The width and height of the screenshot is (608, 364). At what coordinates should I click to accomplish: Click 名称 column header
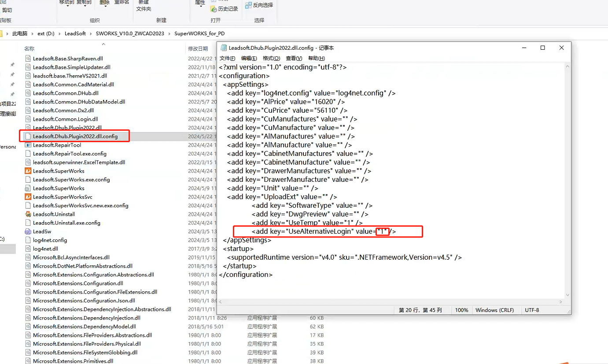(x=29, y=48)
